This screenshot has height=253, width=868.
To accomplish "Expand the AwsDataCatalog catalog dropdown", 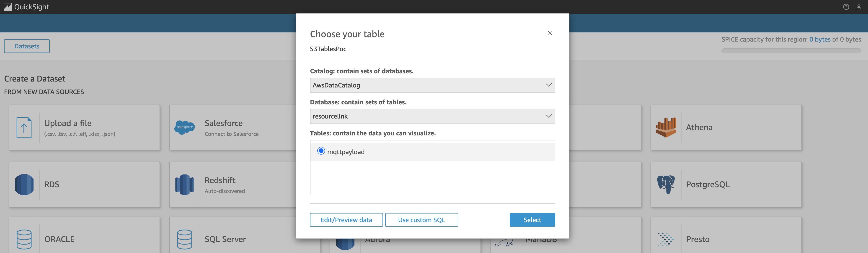I will [x=432, y=85].
